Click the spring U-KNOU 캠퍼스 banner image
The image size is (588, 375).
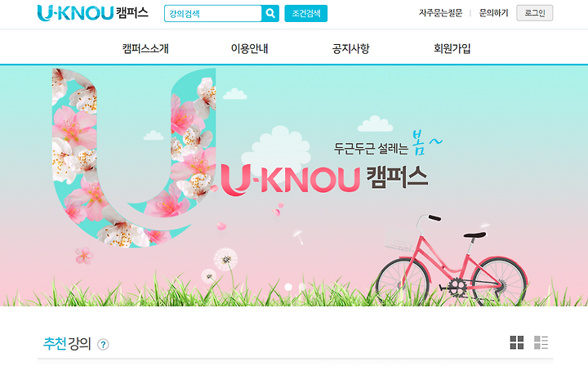coord(294,186)
